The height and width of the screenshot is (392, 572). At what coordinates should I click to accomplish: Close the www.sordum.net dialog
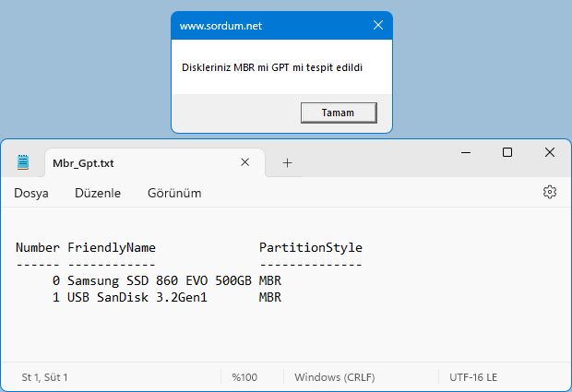(x=378, y=25)
